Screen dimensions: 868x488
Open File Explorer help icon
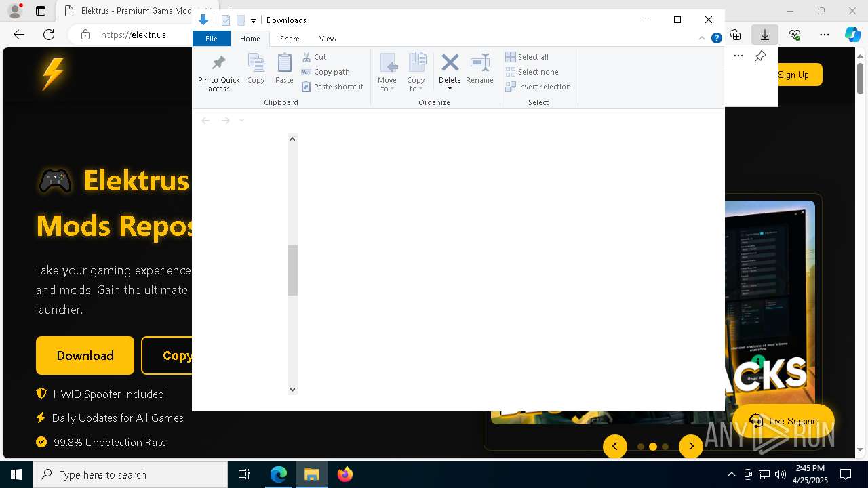716,38
